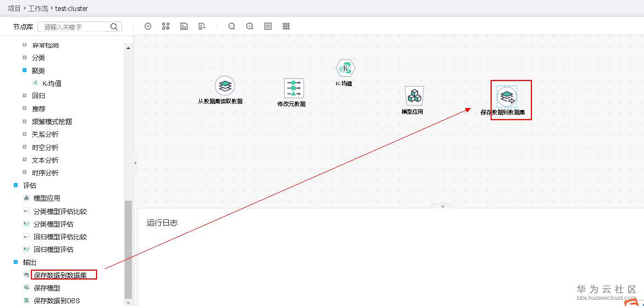Click the node library scrollbar up arrow
This screenshot has height=306, width=644.
tap(129, 48)
